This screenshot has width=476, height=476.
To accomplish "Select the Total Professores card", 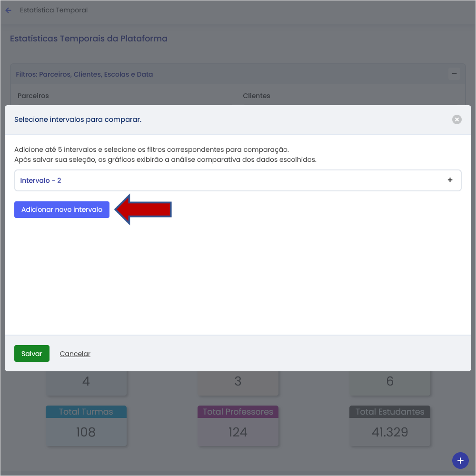I will pos(238,426).
